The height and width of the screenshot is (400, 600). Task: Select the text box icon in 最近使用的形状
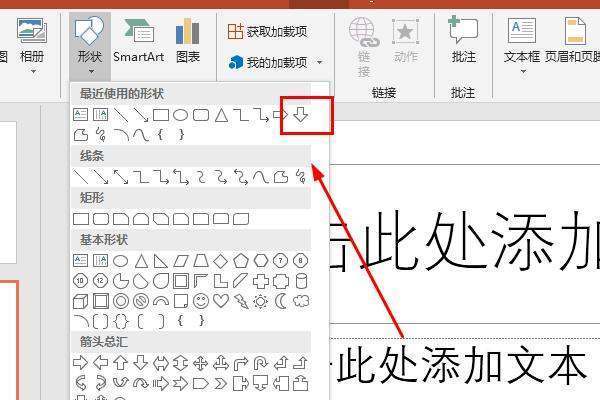[80, 115]
